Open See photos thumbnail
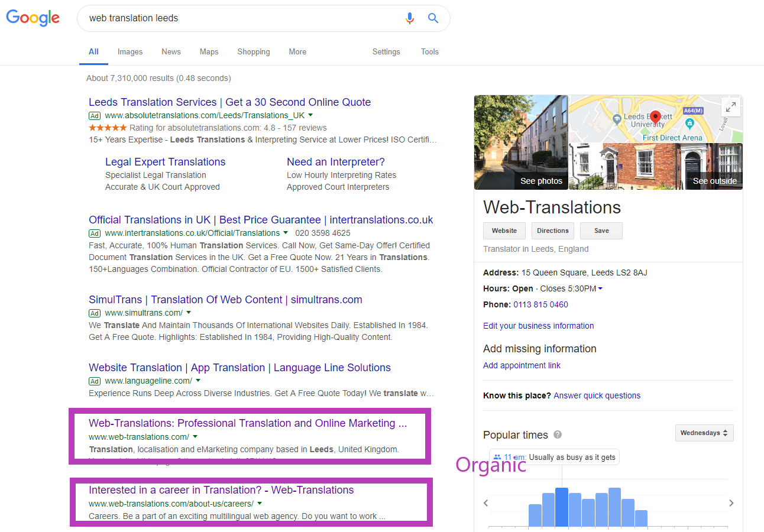 pos(521,142)
